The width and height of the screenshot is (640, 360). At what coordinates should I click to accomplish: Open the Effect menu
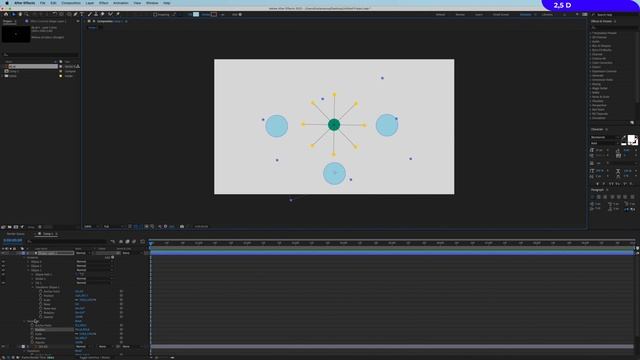point(104,3)
